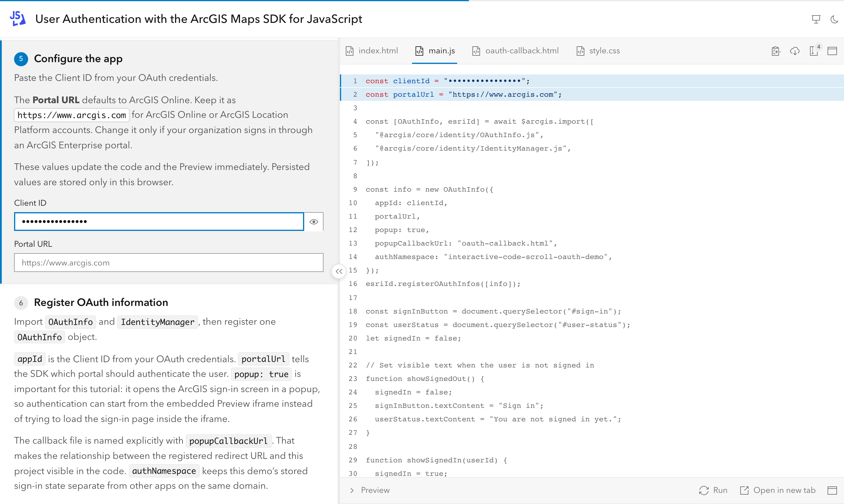Image resolution: width=844 pixels, height=504 pixels.
Task: Run the code sample
Action: [x=713, y=490]
